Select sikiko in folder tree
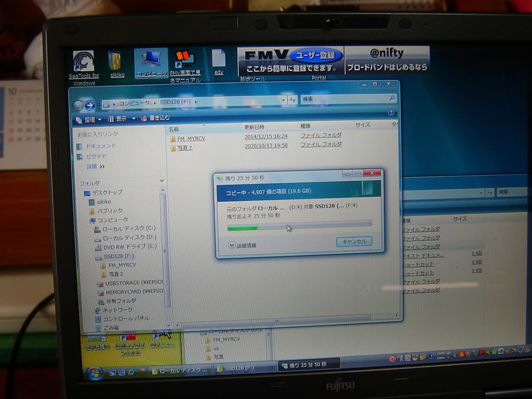The height and width of the screenshot is (399, 532). [100, 202]
